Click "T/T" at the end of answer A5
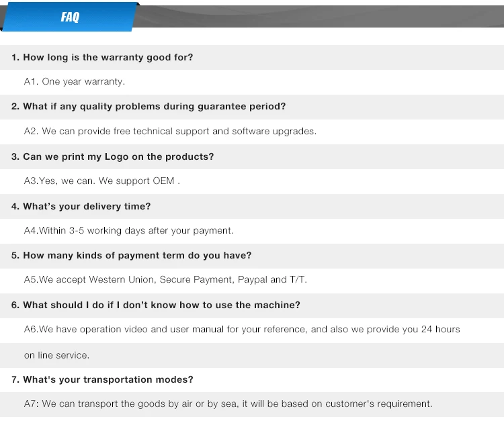The image size is (504, 427). [x=298, y=279]
